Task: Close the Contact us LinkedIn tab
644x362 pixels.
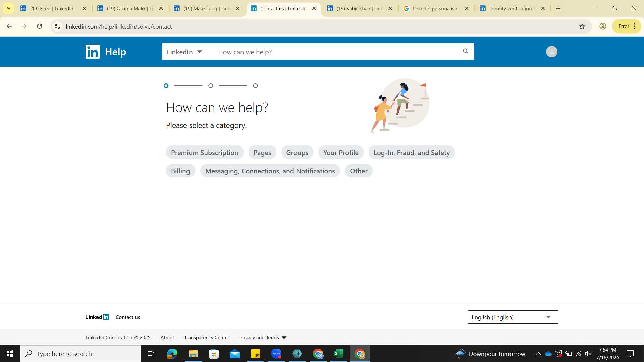Action: click(314, 8)
